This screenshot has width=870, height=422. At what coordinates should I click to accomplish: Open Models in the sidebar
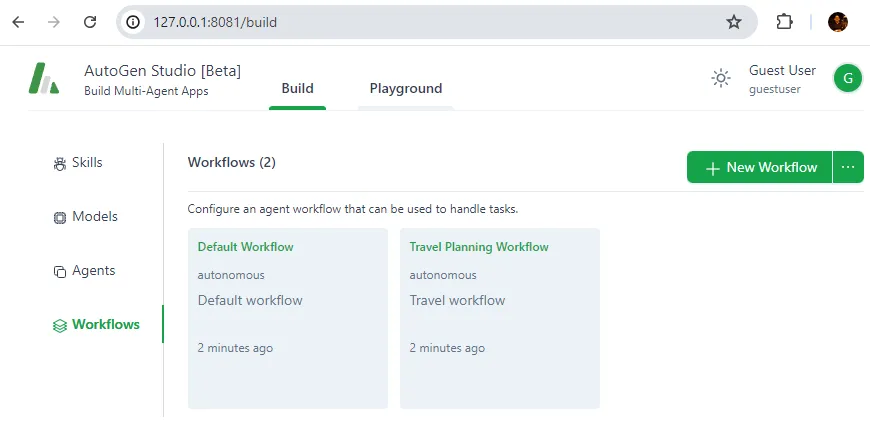95,216
